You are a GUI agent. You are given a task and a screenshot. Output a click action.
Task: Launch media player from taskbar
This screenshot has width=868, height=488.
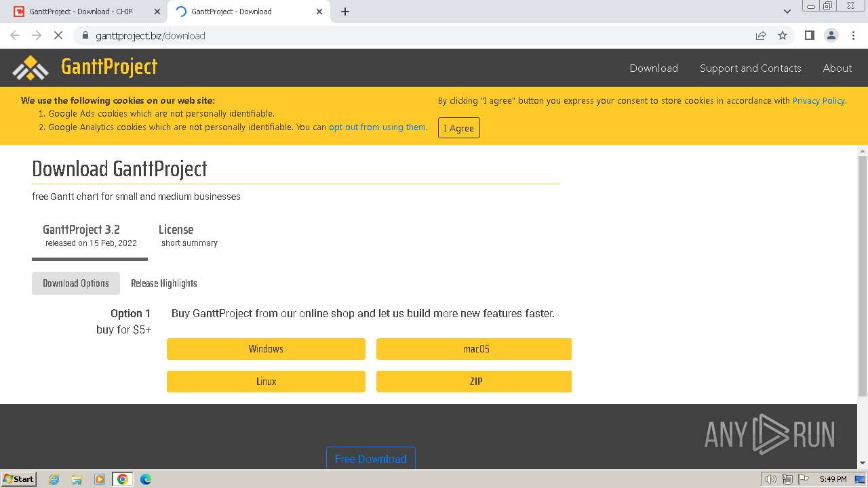[100, 479]
